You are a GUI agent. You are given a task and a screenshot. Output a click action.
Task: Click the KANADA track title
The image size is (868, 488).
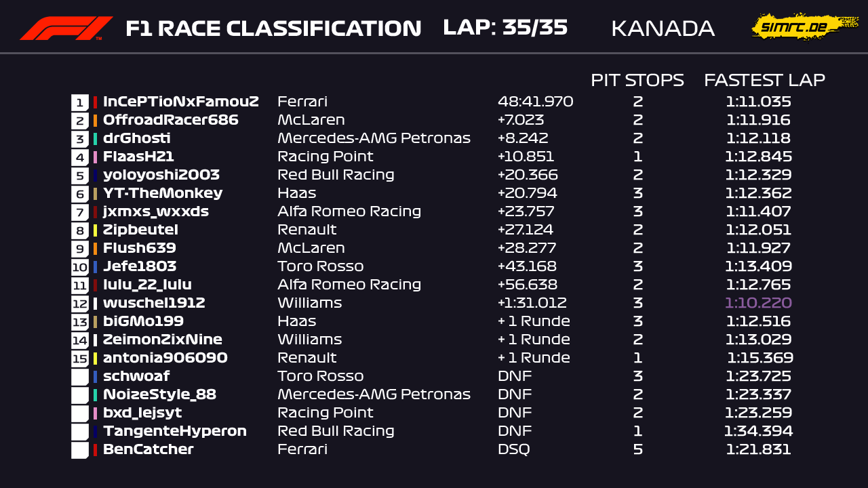tap(663, 28)
